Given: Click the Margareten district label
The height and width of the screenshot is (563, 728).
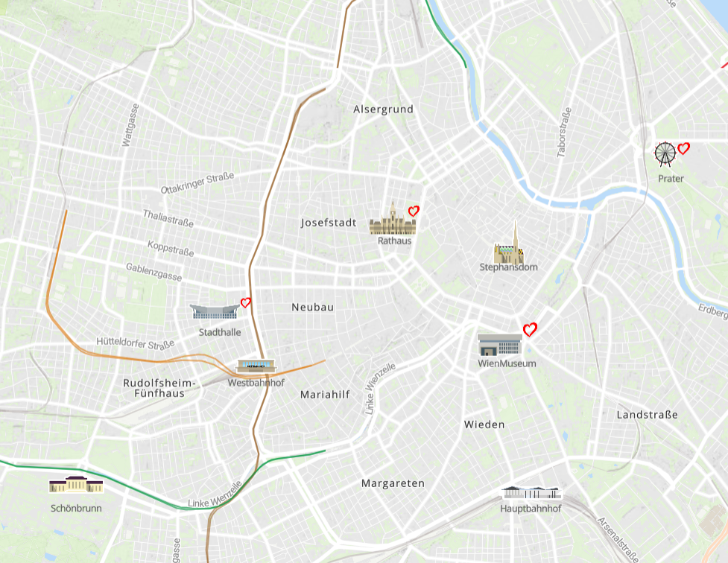Looking at the screenshot, I should coord(393,483).
